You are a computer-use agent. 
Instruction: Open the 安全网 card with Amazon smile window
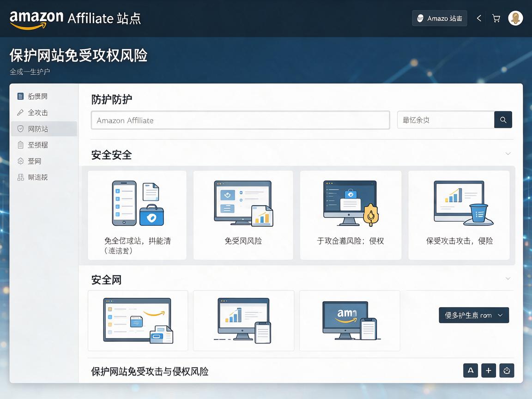(138, 320)
